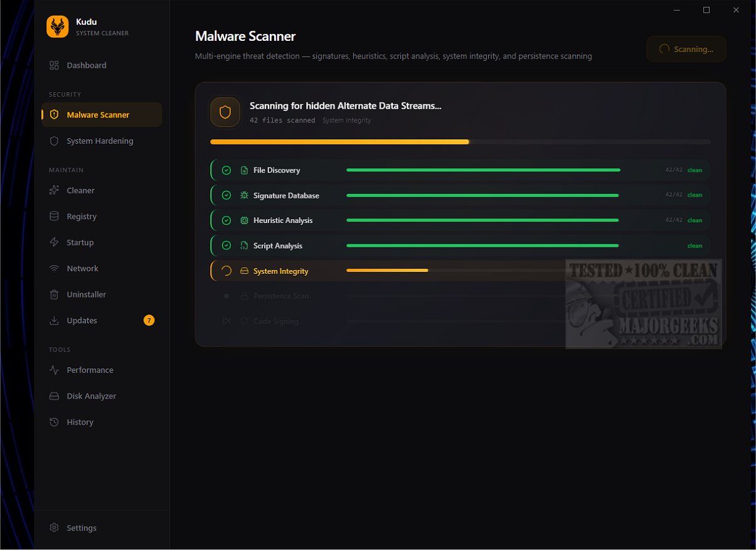Click the Script Analysis file icon
This screenshot has width=756, height=550.
coord(244,245)
